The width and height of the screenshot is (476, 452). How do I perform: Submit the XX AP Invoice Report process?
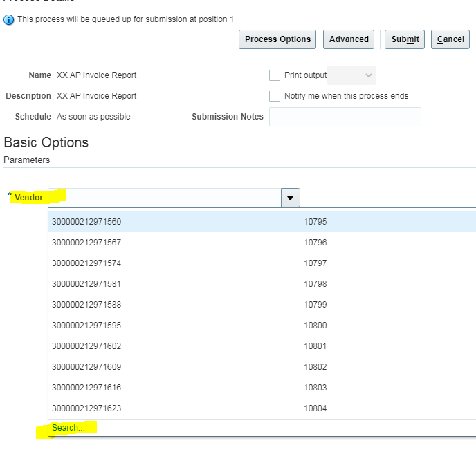pos(405,39)
